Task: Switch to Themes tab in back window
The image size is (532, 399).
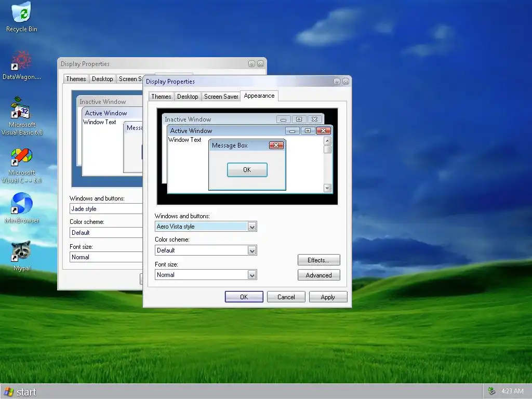Action: tap(76, 79)
